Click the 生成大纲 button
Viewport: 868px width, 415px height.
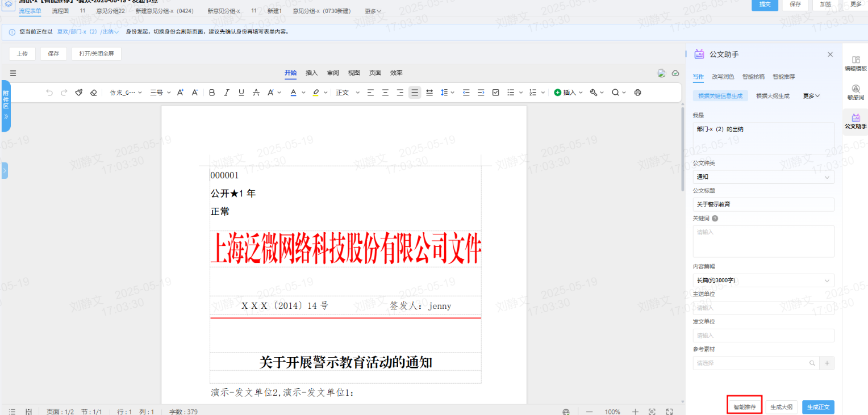click(782, 407)
